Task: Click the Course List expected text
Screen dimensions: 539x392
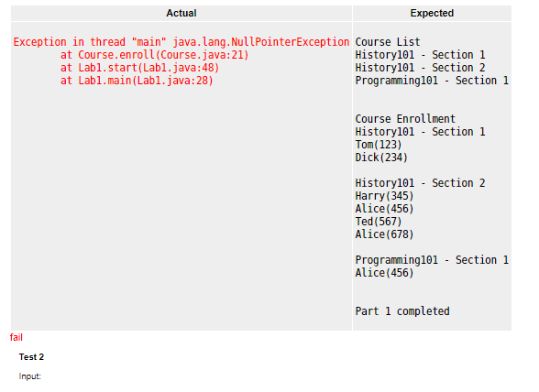Action: 388,42
